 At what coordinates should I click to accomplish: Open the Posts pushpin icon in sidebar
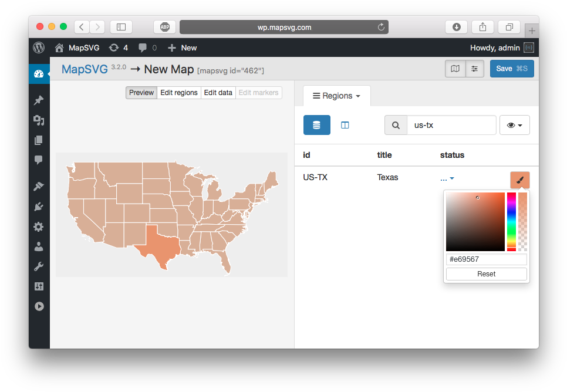click(x=39, y=100)
